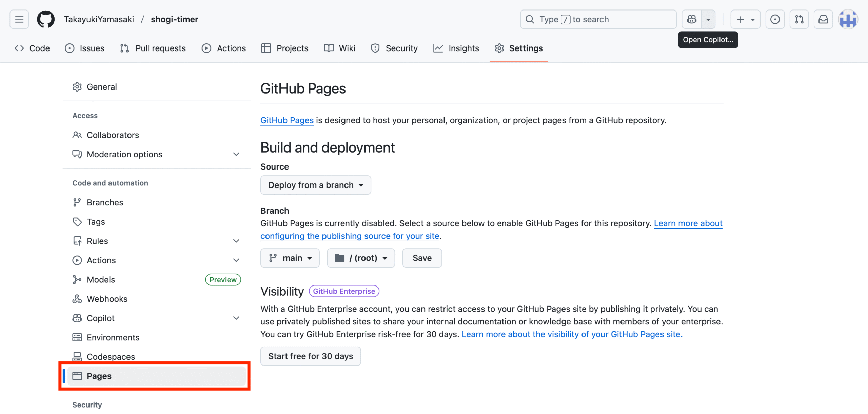Open the create new plus dropdown

point(745,19)
